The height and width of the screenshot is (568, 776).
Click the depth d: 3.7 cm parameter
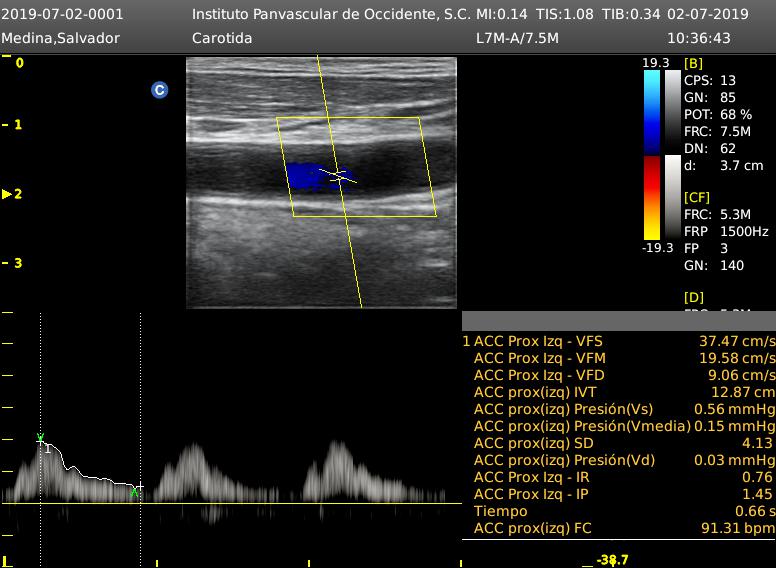724,165
